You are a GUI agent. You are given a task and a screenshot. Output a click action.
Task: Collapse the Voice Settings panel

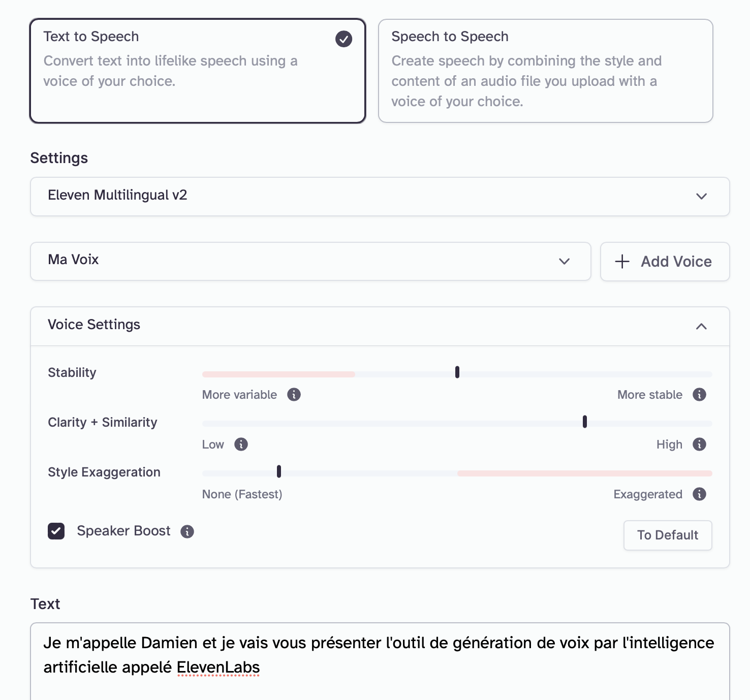point(701,326)
